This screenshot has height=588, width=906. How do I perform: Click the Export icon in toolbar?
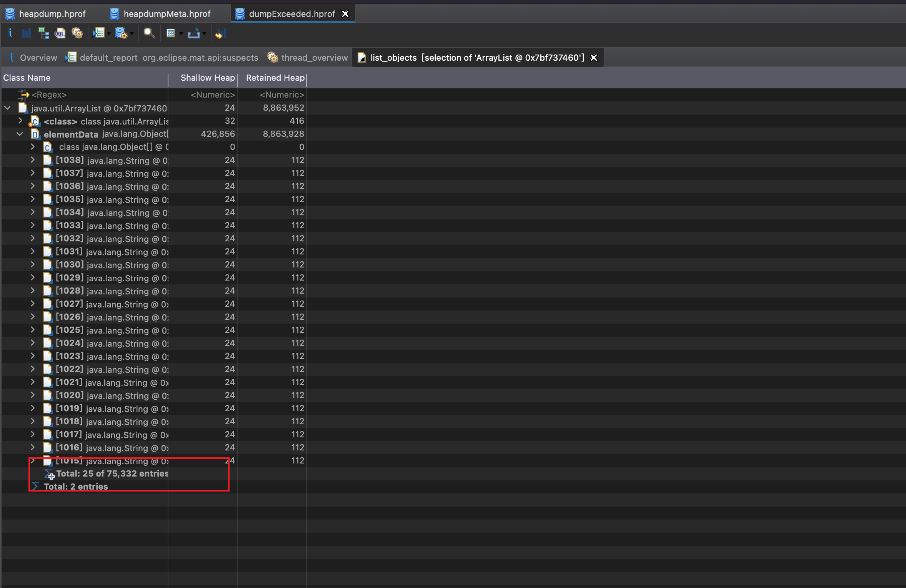193,34
